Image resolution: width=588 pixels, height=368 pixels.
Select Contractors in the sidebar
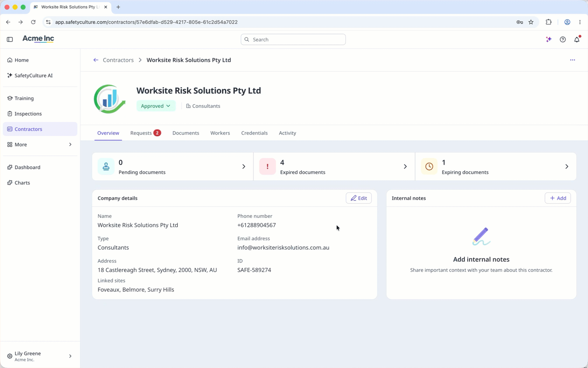(40, 129)
